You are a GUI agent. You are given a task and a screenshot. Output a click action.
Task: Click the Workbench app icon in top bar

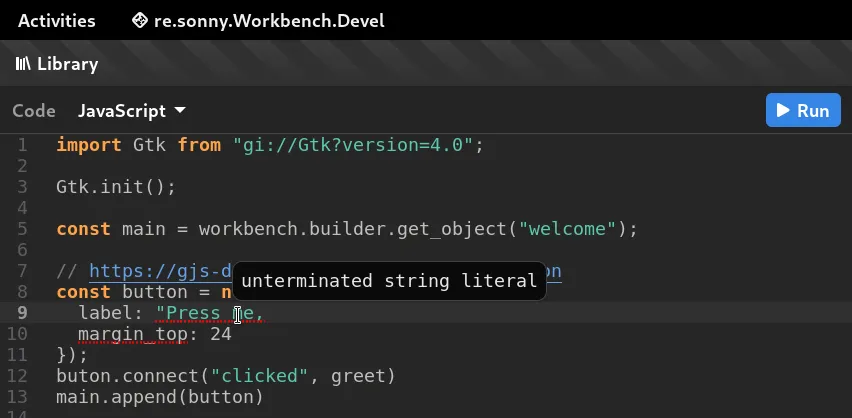141,21
